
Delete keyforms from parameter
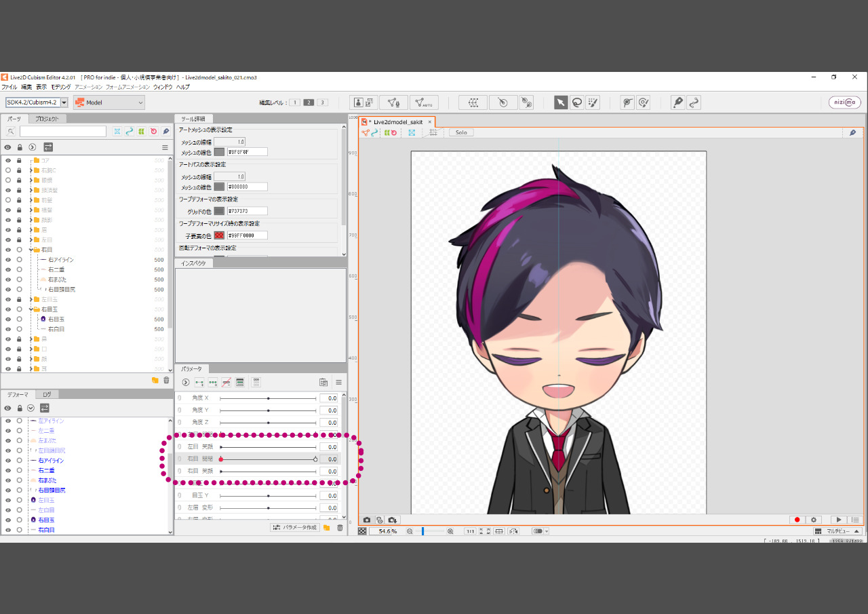point(226,383)
